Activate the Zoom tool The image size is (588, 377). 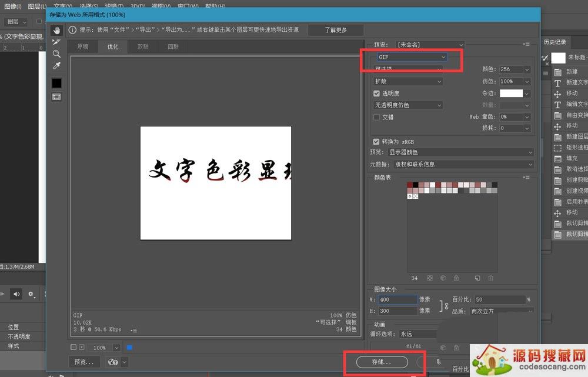[56, 53]
